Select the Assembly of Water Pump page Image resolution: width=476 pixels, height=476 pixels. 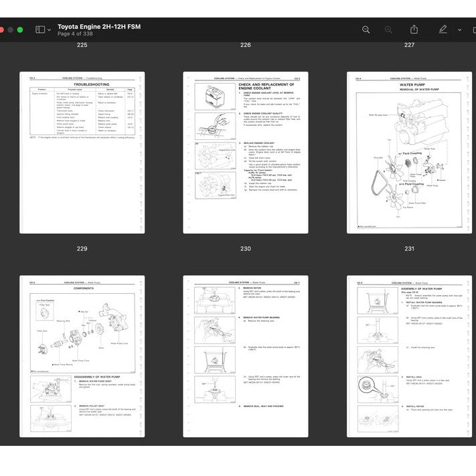coord(409,356)
